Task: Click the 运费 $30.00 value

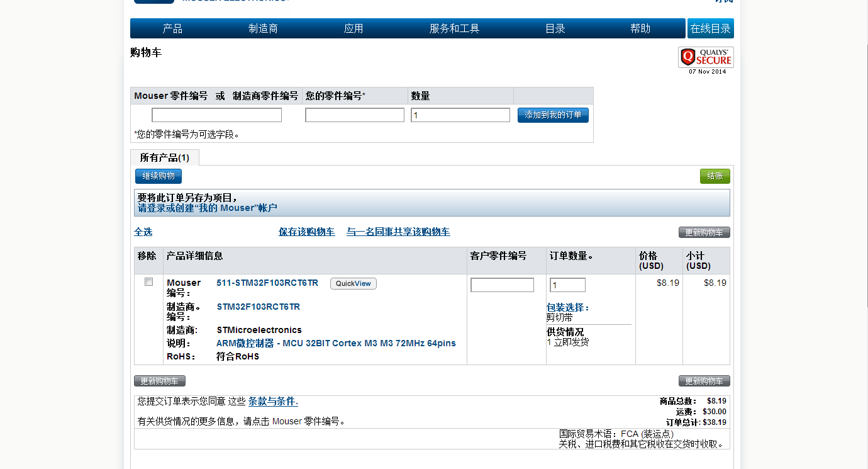Action: [714, 412]
